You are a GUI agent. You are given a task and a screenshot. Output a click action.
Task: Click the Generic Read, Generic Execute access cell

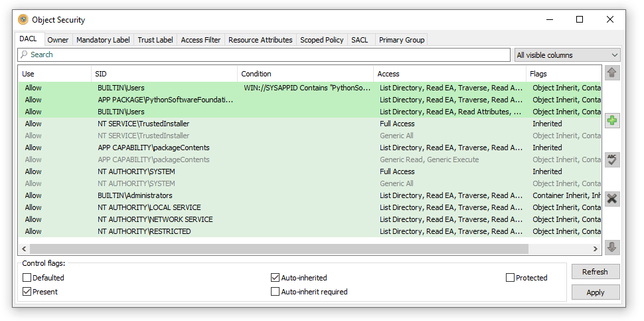[429, 160]
